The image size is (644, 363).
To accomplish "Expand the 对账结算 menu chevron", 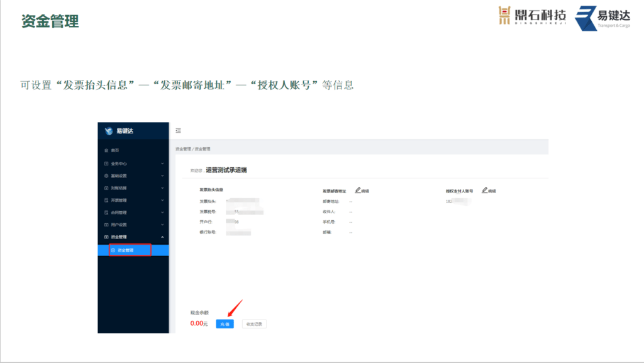I will (162, 188).
